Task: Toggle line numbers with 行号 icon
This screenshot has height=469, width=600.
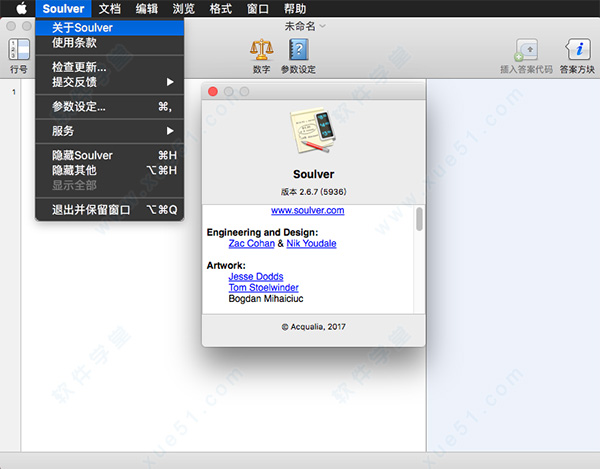Action: pyautogui.click(x=19, y=50)
